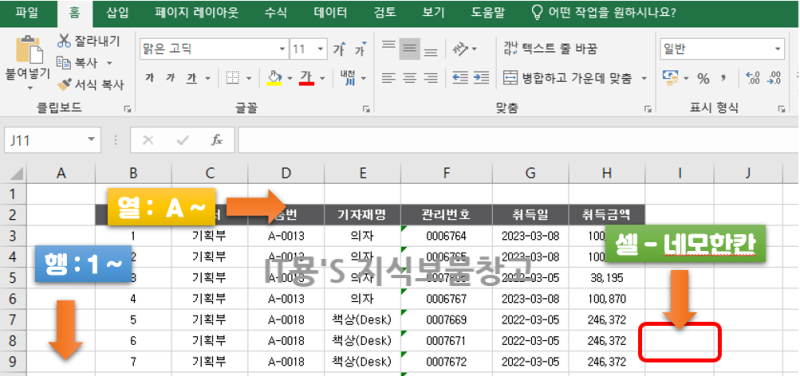Viewport: 800px width, 376px height.
Task: Toggle center horizontal alignment
Action: (x=410, y=78)
